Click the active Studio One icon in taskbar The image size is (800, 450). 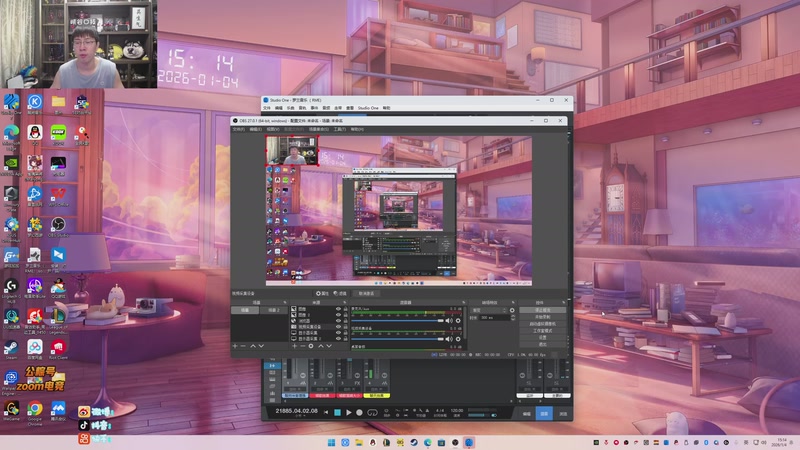tap(468, 442)
